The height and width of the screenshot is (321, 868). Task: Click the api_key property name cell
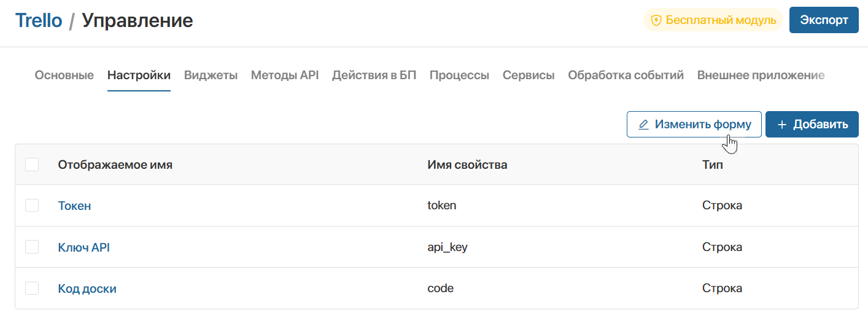tap(448, 247)
